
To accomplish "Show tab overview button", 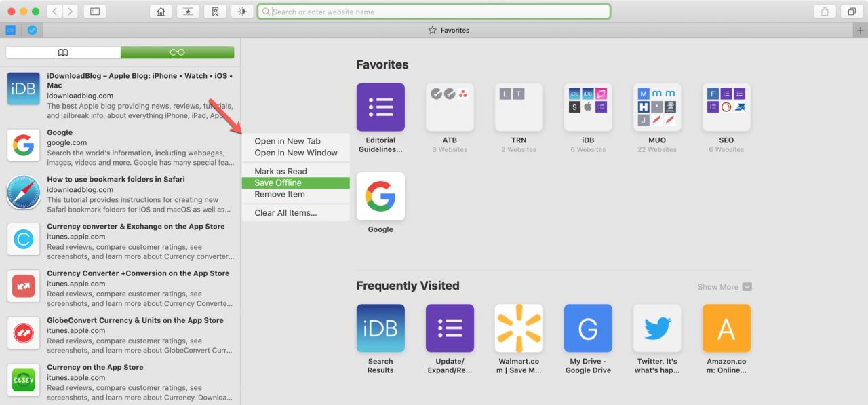I will pos(851,12).
